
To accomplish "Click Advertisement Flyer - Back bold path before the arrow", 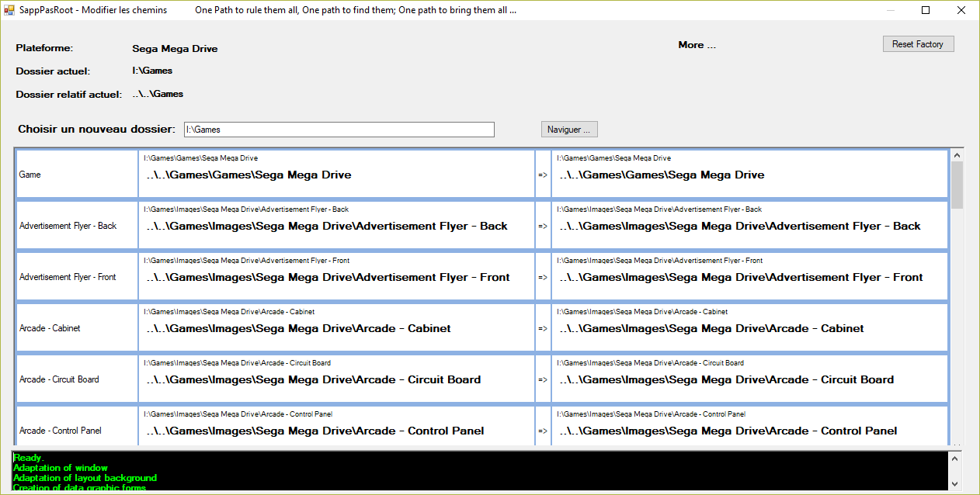I will coord(327,227).
